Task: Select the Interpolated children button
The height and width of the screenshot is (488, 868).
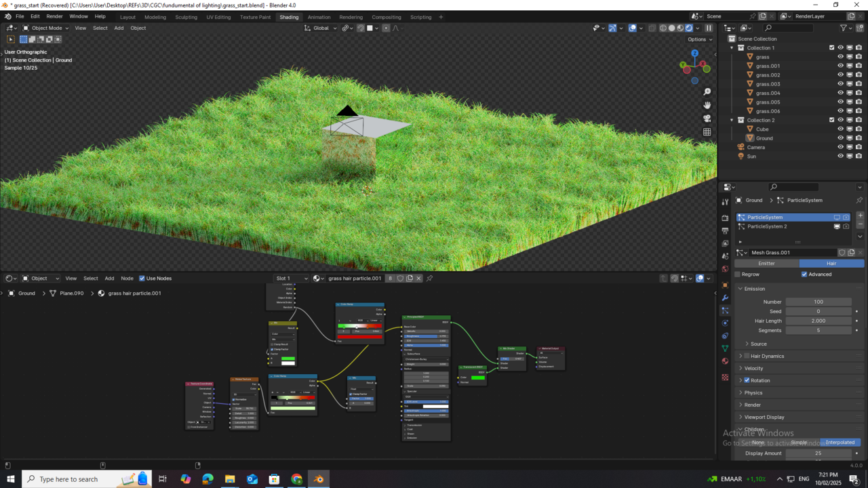Action: (x=840, y=442)
